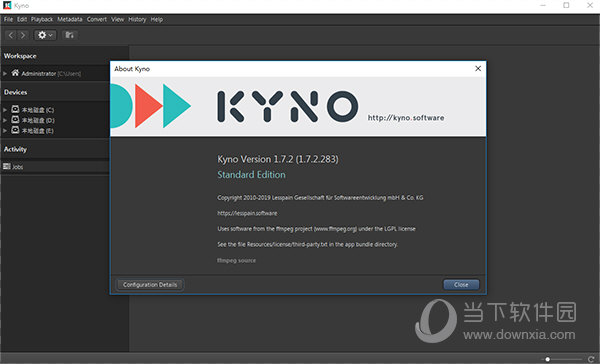
Task: Click the Activity panel header
Action: (x=15, y=149)
